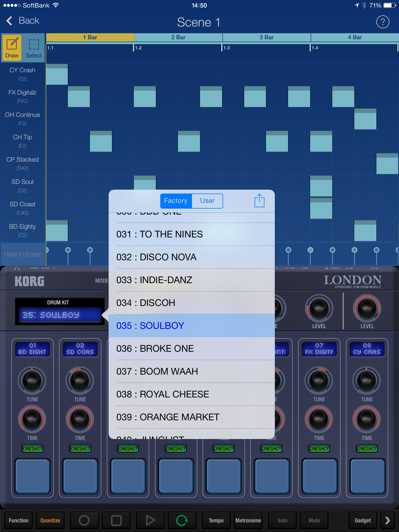Choose drum kit 036 : BROKE ONE
Viewport: 399px width, 532px height.
(192, 349)
